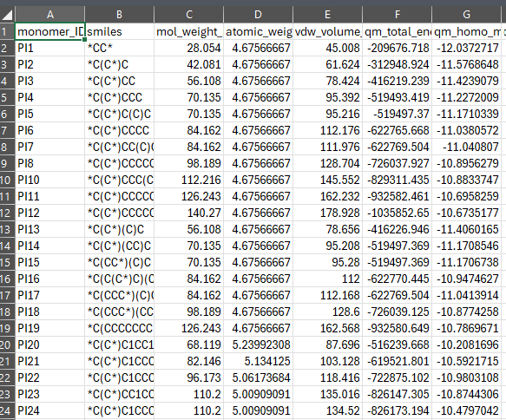Select cell with value -826173.194
The width and height of the screenshot is (506, 420).
coord(397,410)
